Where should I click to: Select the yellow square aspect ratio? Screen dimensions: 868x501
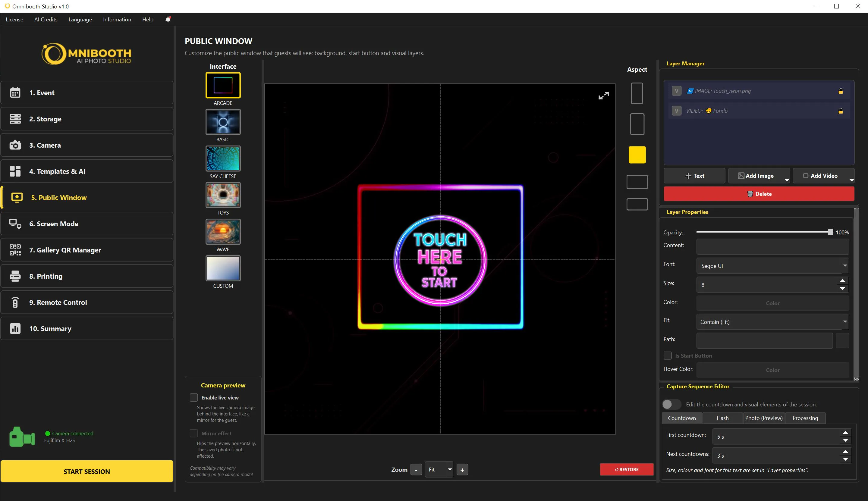637,155
